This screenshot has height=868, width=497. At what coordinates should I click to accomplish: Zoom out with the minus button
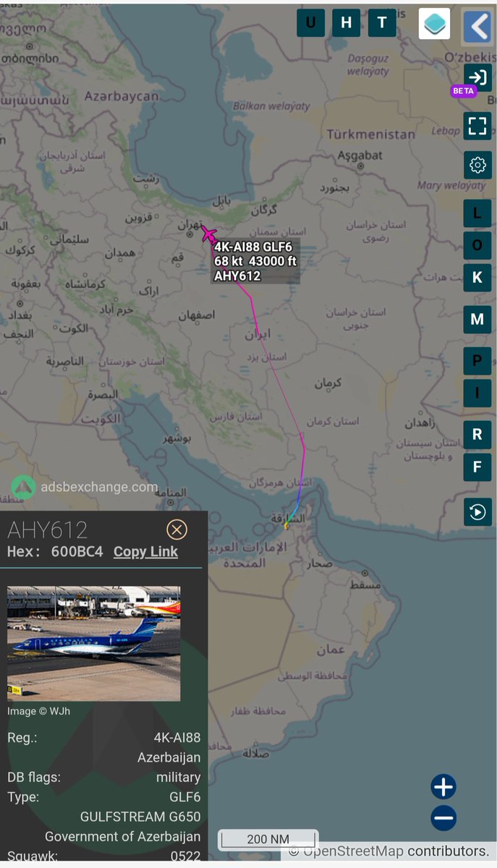pos(443,818)
